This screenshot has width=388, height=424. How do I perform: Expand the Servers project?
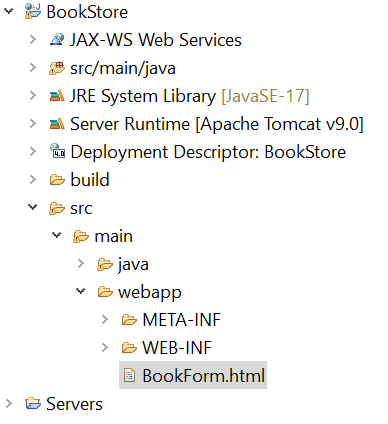point(9,404)
